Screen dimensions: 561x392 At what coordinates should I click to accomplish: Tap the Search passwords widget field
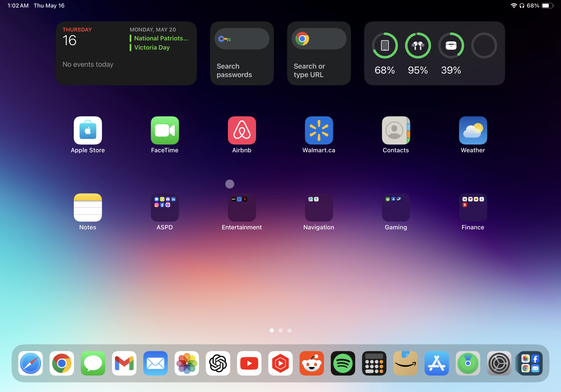[242, 39]
